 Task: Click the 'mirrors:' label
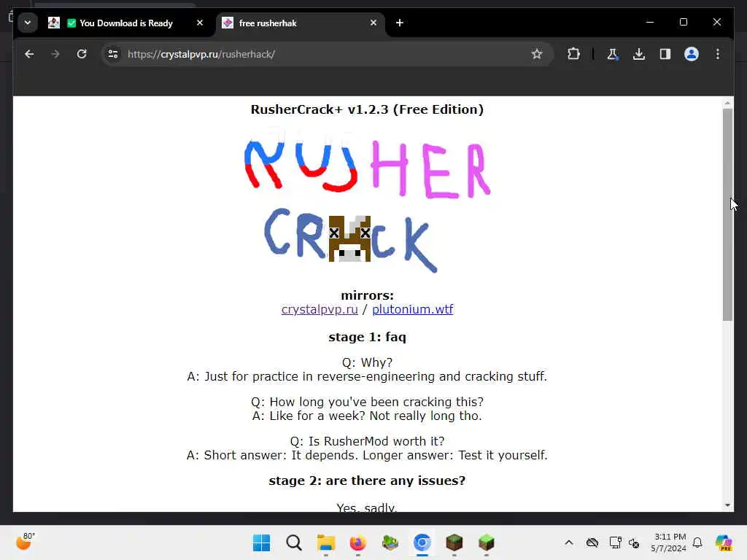coord(368,296)
